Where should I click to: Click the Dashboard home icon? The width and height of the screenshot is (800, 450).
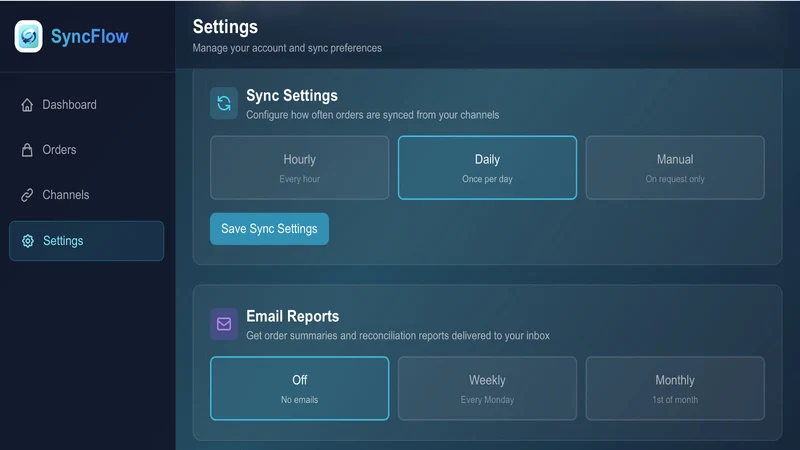click(x=27, y=105)
